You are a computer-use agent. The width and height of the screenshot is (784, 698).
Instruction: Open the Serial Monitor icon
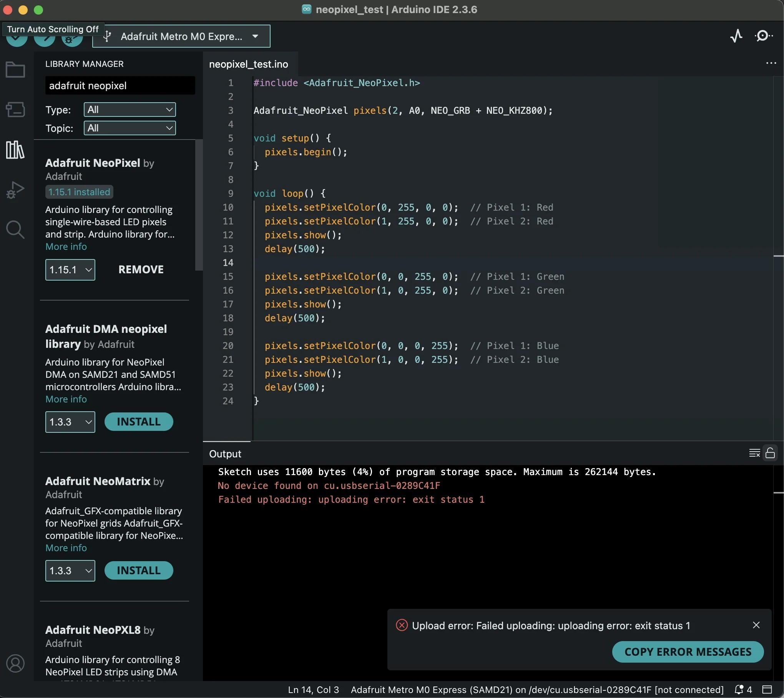coord(763,36)
